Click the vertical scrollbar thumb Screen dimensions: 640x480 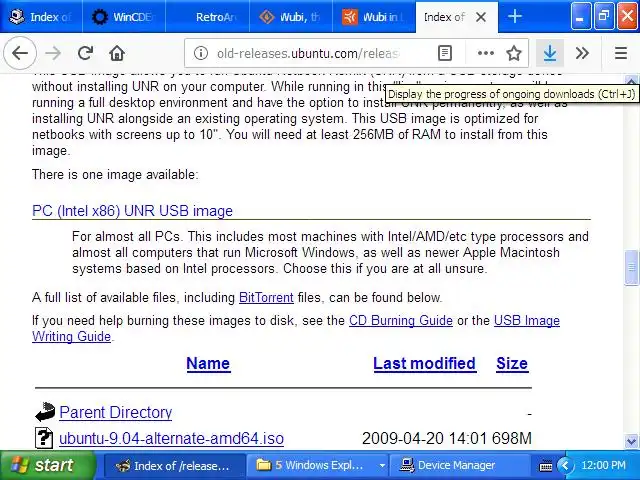[631, 268]
